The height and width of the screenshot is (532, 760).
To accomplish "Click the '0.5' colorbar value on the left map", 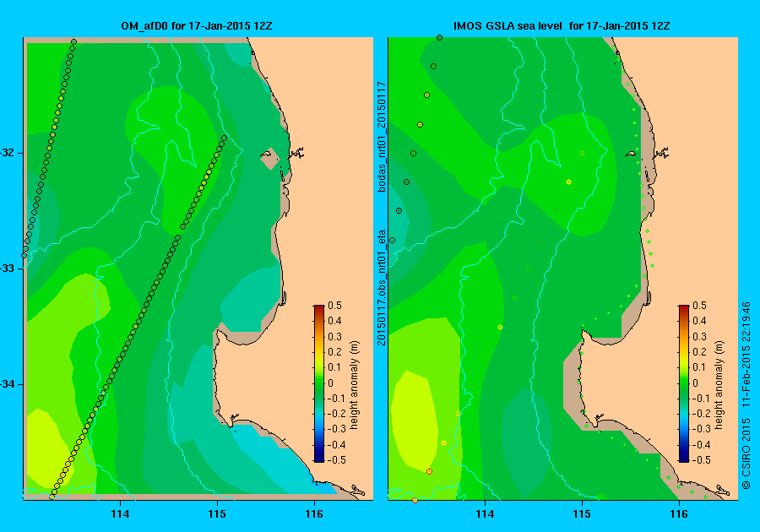I will (x=335, y=305).
